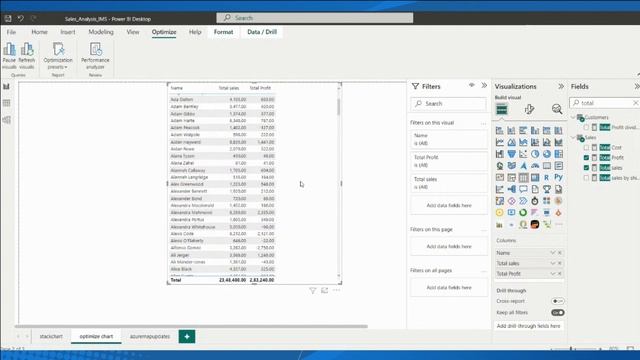Toggle the Filters pane eye visibility icon
Viewport: 640px width, 360px height.
pyautogui.click(x=471, y=86)
